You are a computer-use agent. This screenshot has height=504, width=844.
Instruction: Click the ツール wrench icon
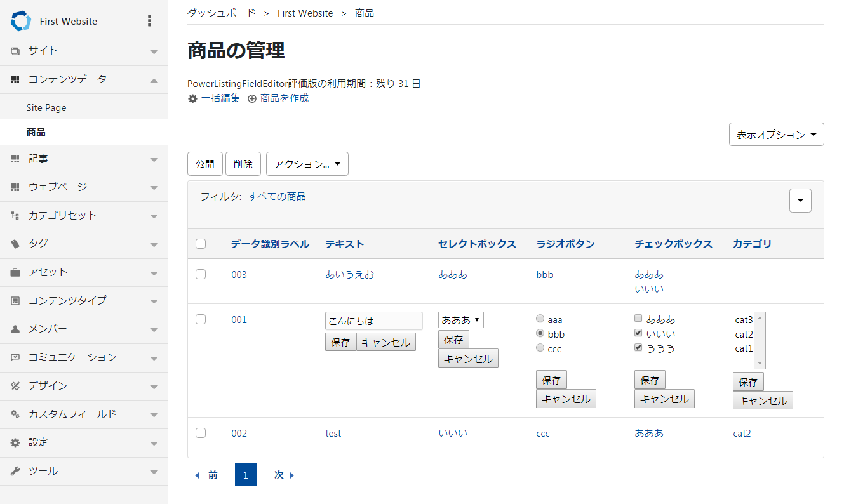pyautogui.click(x=15, y=471)
